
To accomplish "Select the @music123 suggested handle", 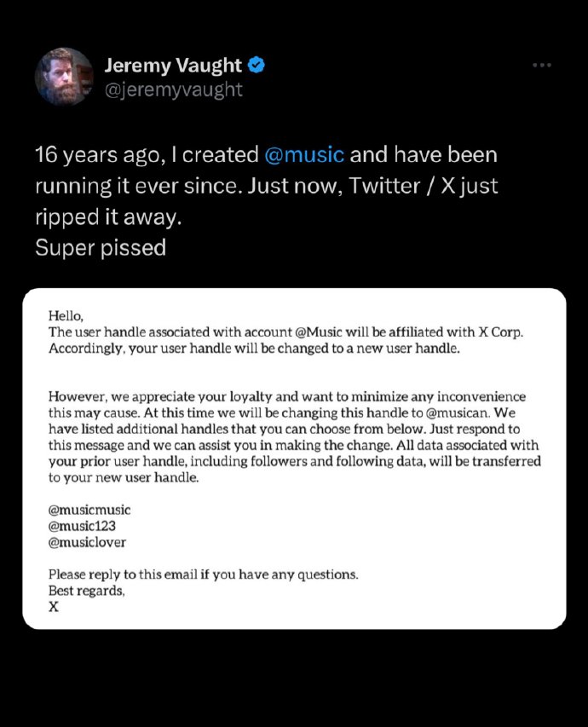I will (x=82, y=526).
